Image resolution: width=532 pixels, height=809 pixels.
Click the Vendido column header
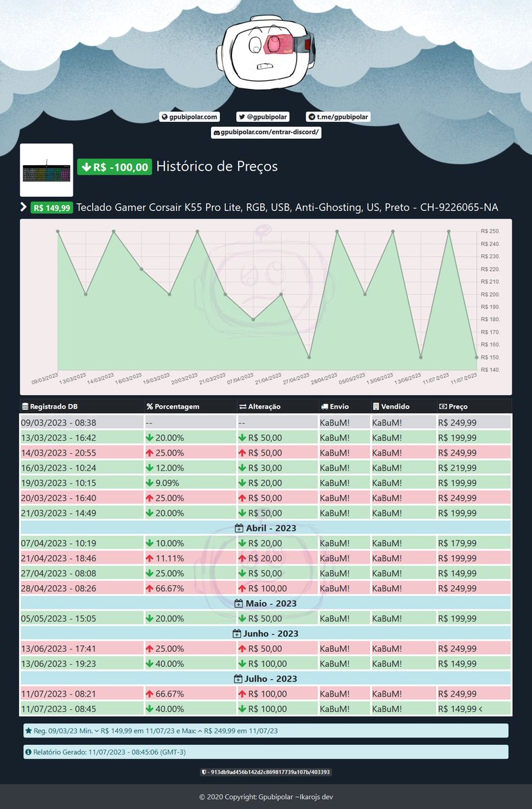pos(403,407)
